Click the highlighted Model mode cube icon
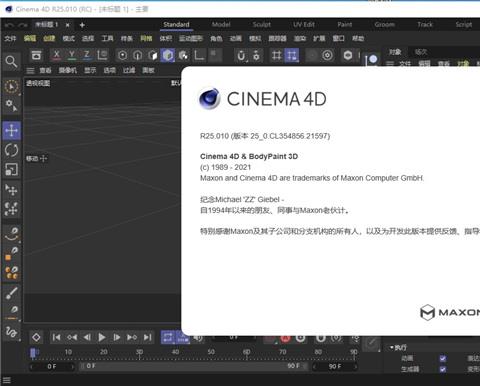Screen dimensions: 480x386 click(x=168, y=55)
